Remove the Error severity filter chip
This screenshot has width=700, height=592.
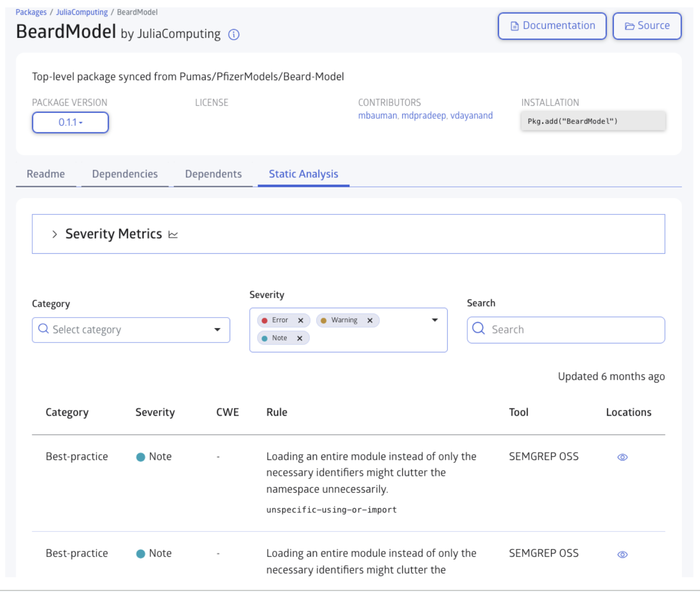[x=300, y=320]
